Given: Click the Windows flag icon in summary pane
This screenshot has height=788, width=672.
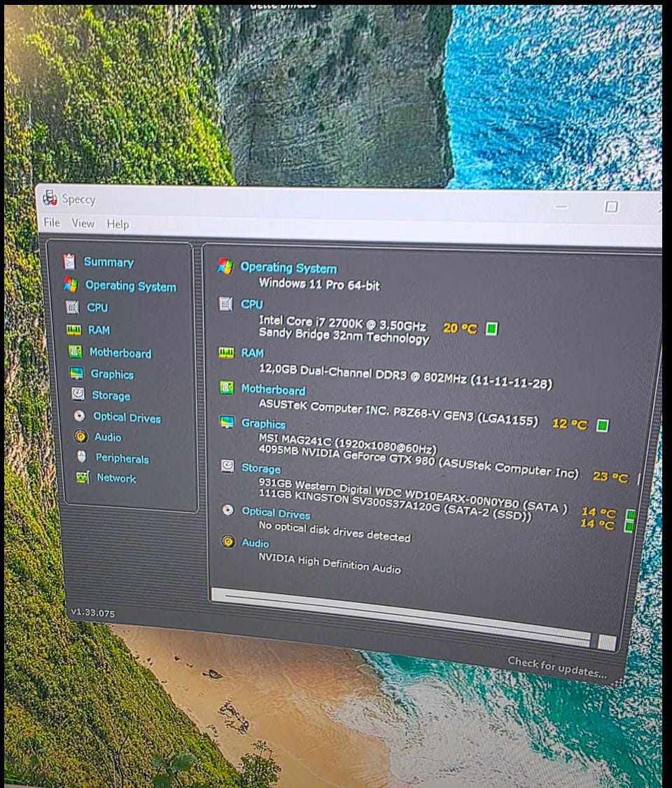Looking at the screenshot, I should (225, 266).
